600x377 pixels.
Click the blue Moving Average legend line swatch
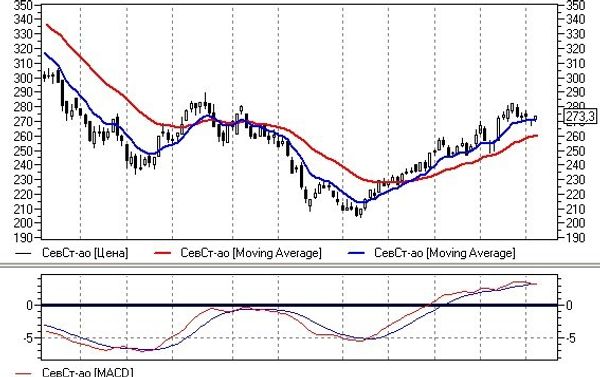pos(356,253)
